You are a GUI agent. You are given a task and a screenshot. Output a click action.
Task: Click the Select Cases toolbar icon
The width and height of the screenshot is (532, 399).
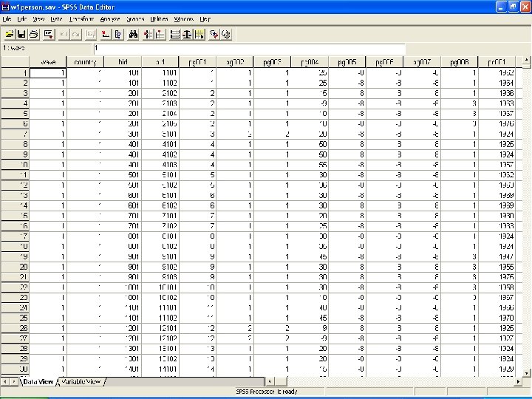200,34
